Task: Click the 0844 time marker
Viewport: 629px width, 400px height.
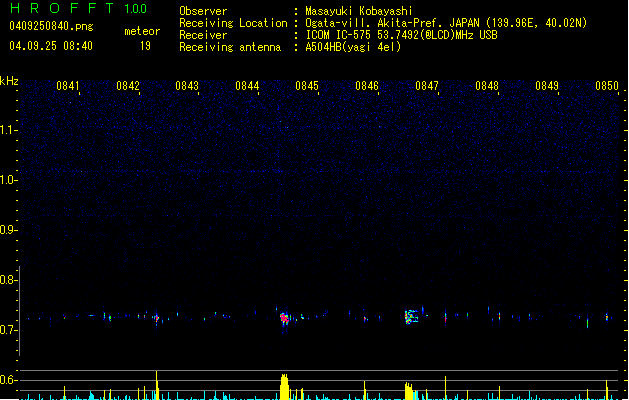Action: (247, 86)
